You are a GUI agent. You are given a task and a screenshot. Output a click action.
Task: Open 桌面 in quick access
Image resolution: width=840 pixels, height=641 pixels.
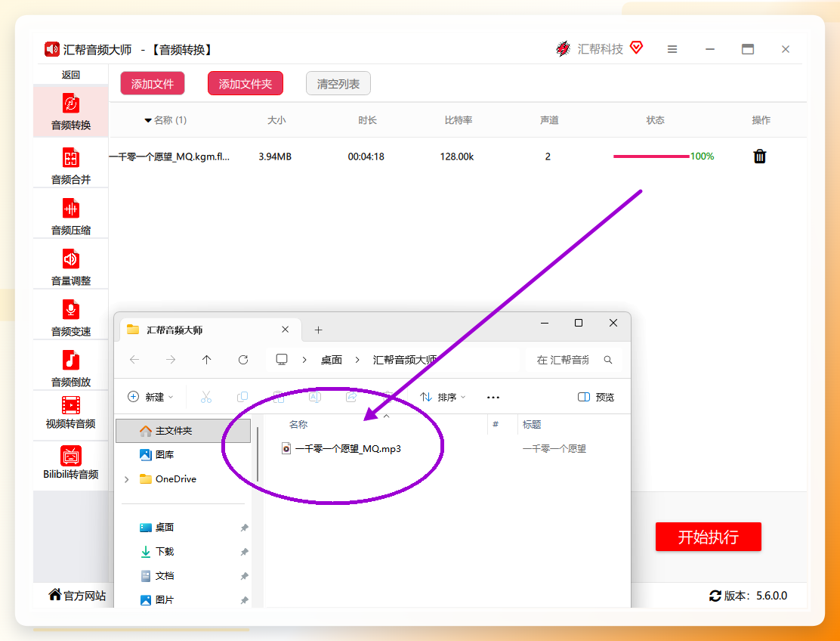156,528
